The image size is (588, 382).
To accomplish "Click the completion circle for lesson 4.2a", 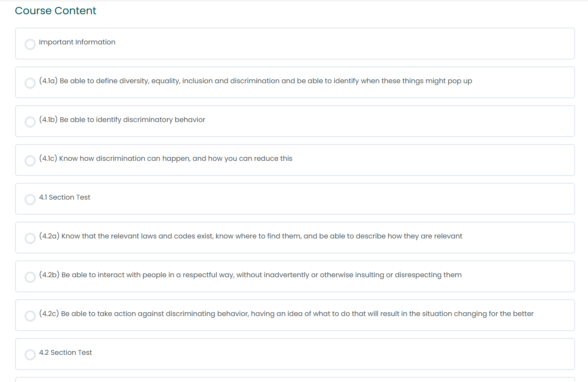I will tap(30, 238).
